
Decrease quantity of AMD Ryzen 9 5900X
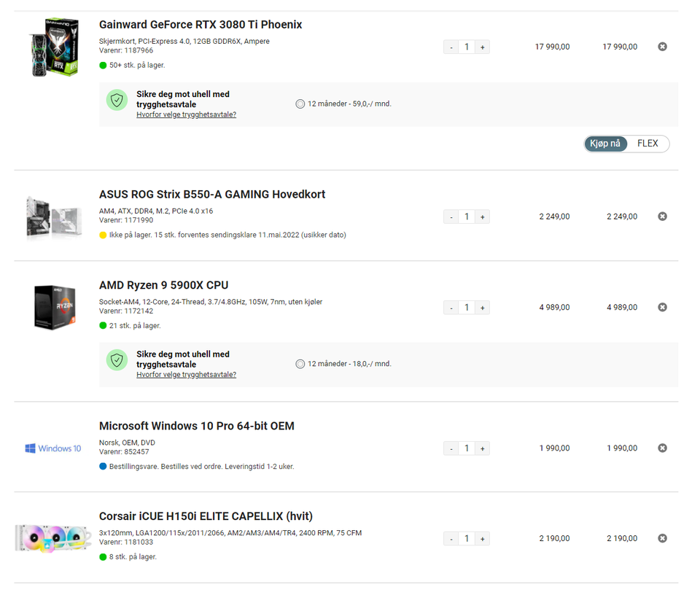click(451, 308)
